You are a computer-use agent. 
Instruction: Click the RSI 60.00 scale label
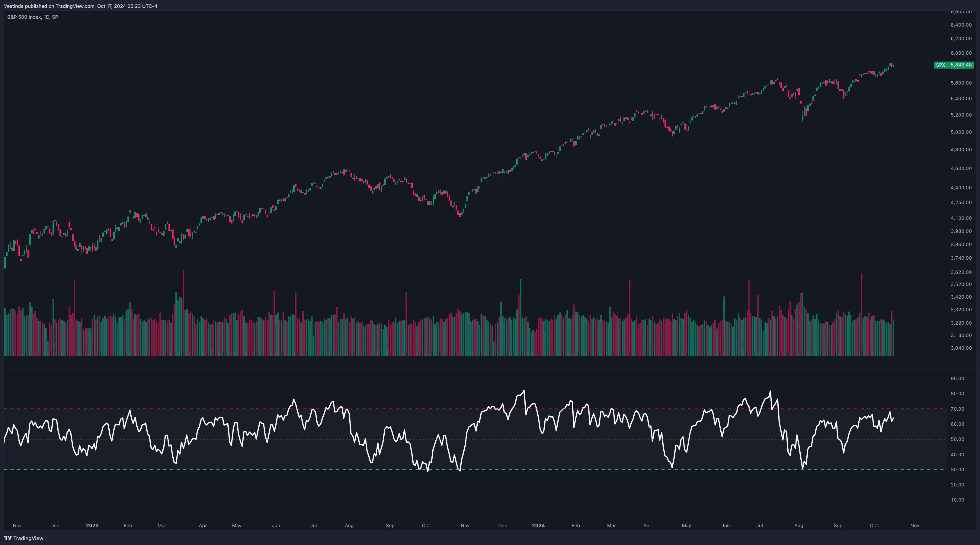(958, 424)
